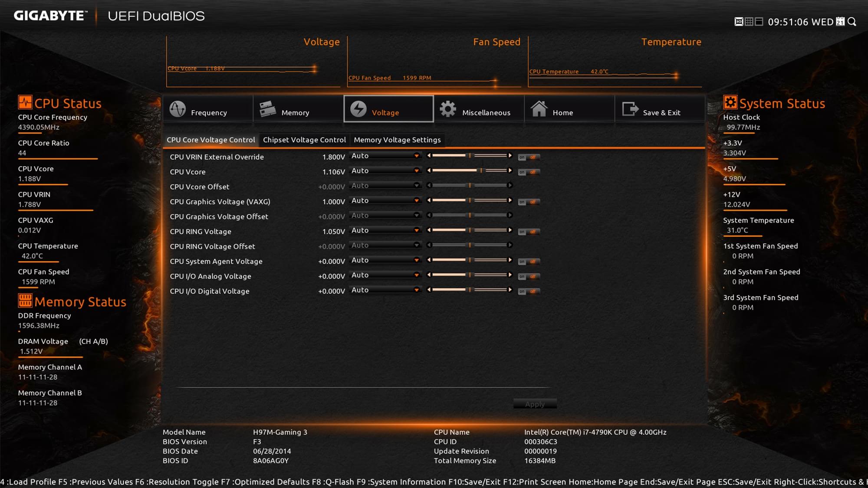868x488 pixels.
Task: Open the CPU VRIN External Override Auto dropdown
Action: point(385,156)
